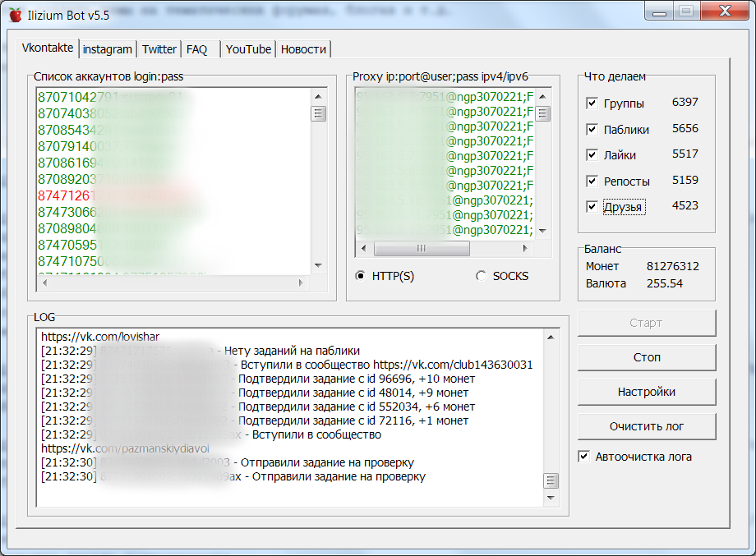Uncheck the Лайки checkbox
756x556 pixels.
[x=592, y=154]
